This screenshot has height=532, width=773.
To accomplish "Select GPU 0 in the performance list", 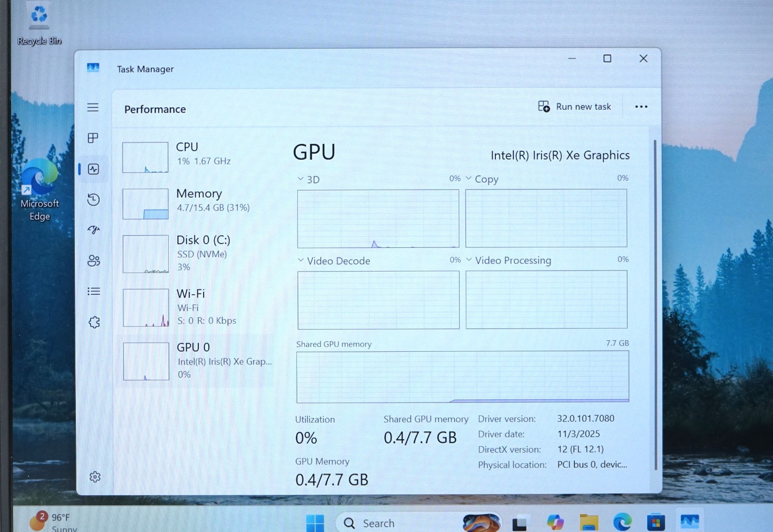I will [x=196, y=361].
